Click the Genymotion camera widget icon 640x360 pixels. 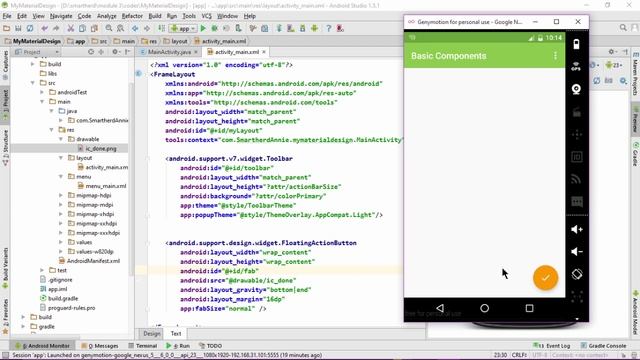pos(576,89)
